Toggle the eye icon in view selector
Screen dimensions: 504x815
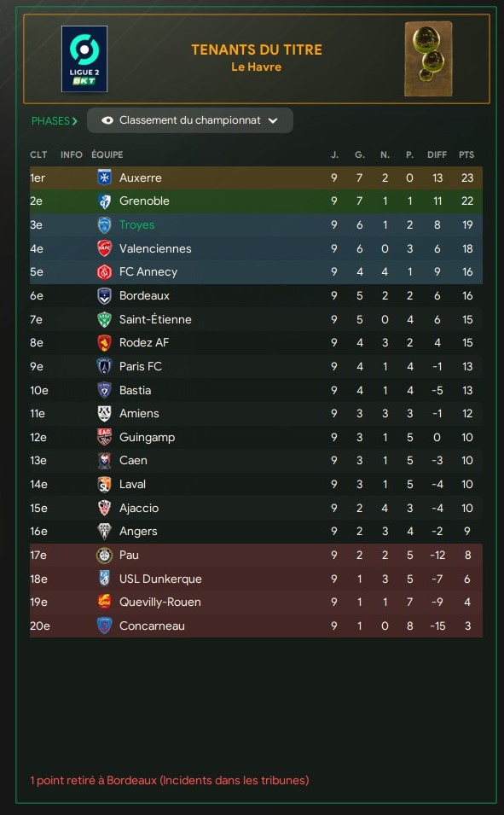(x=107, y=120)
